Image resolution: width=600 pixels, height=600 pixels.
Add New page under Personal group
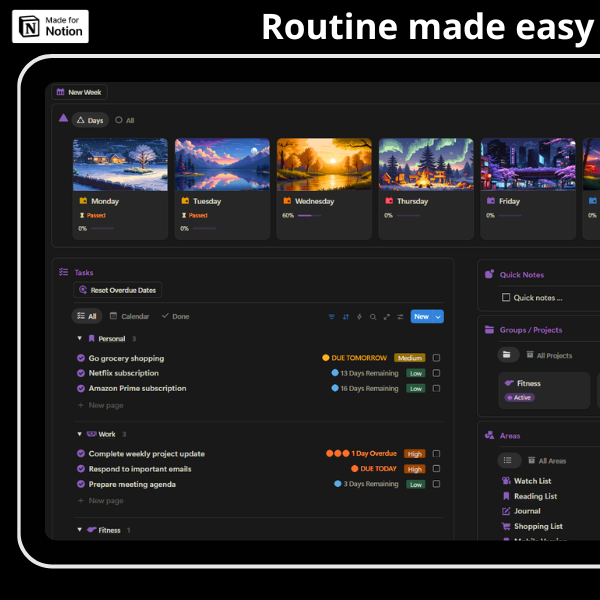(101, 405)
